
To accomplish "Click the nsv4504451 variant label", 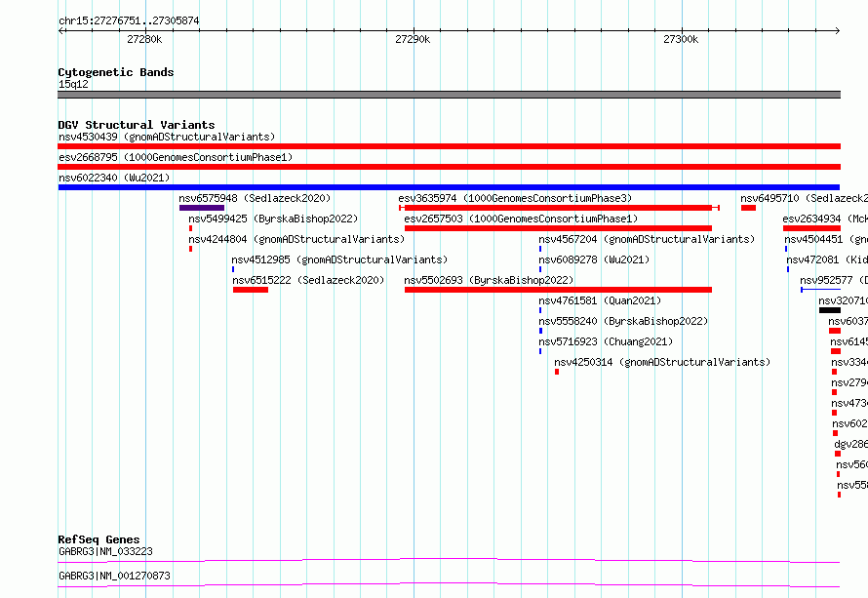I will click(x=826, y=239).
